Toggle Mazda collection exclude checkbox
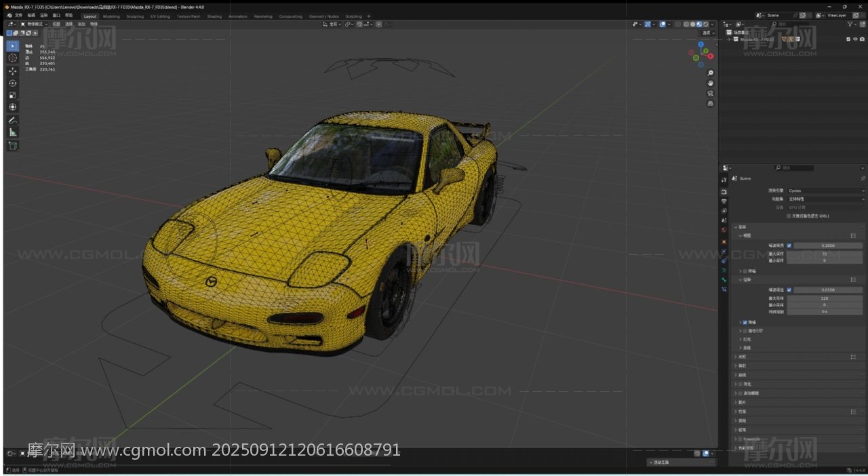The image size is (868, 476). [848, 39]
